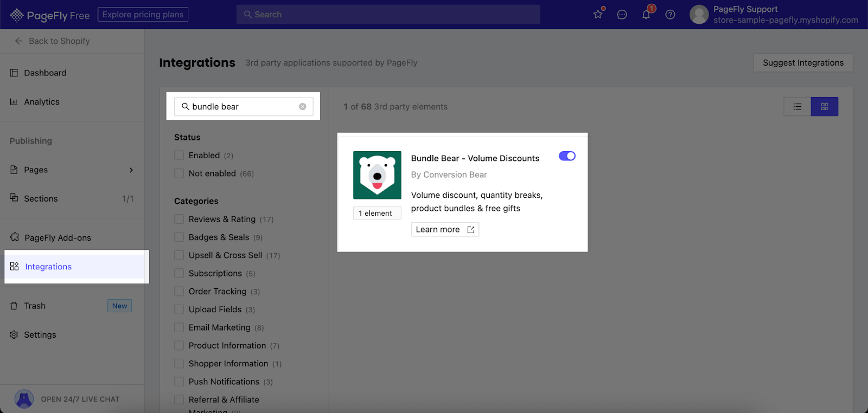
Task: Click the Bundle Bear polar bear logo
Action: click(x=377, y=175)
